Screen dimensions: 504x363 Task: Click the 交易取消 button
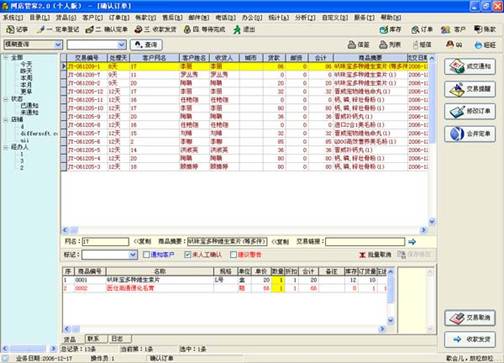[x=470, y=318]
